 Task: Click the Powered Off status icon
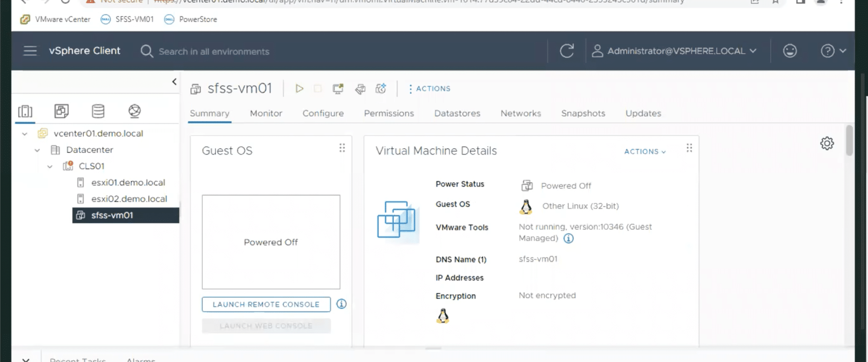(x=527, y=186)
